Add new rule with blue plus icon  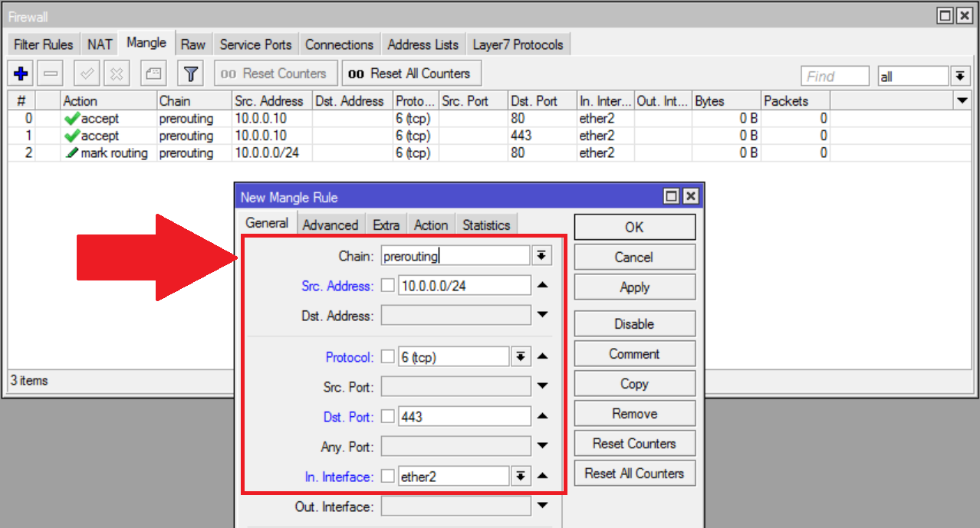[21, 74]
